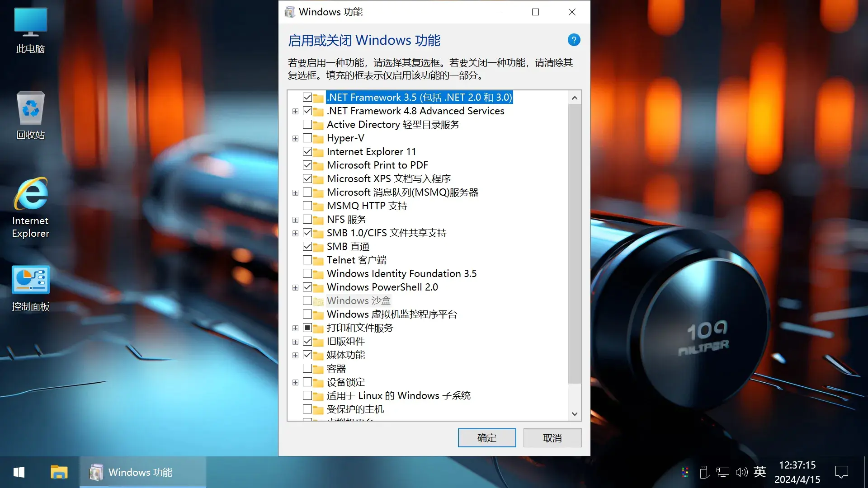This screenshot has height=488, width=868.
Task: Select the 媒体功能 feature item
Action: [346, 355]
